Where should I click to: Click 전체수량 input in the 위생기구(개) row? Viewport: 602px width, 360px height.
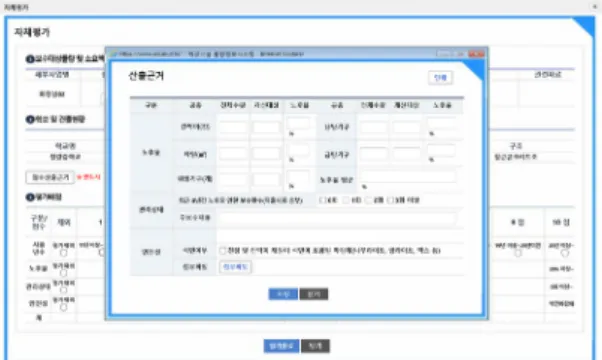(x=233, y=179)
